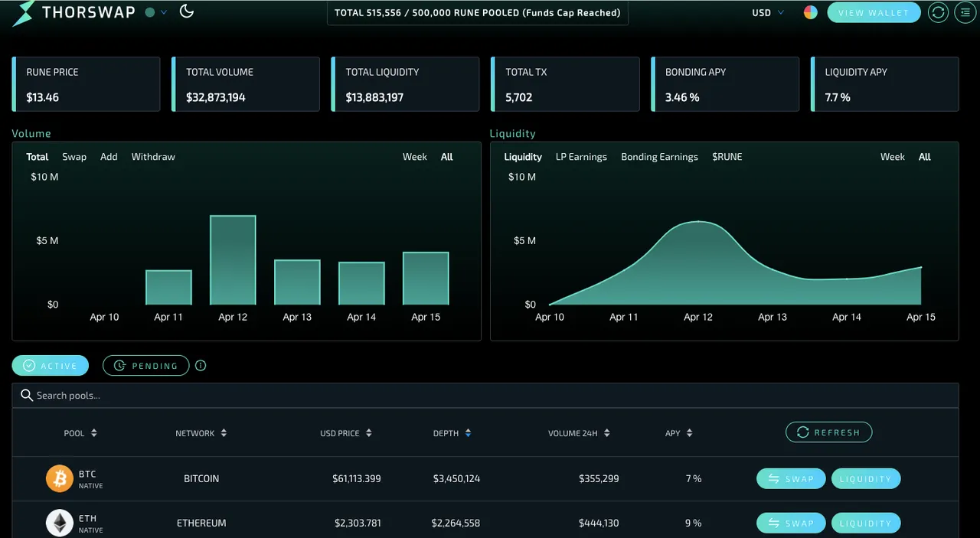Image resolution: width=980 pixels, height=538 pixels.
Task: Show Pending pools
Action: 145,366
